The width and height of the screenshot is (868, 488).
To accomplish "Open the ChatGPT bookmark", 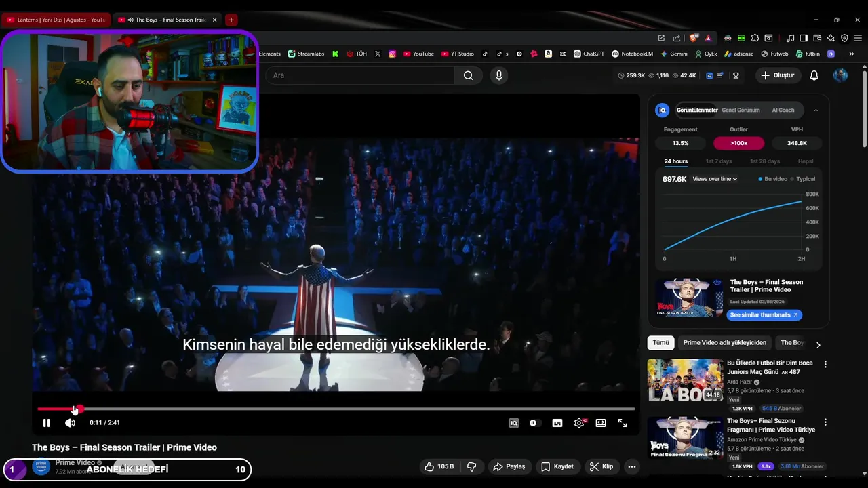I will [589, 54].
